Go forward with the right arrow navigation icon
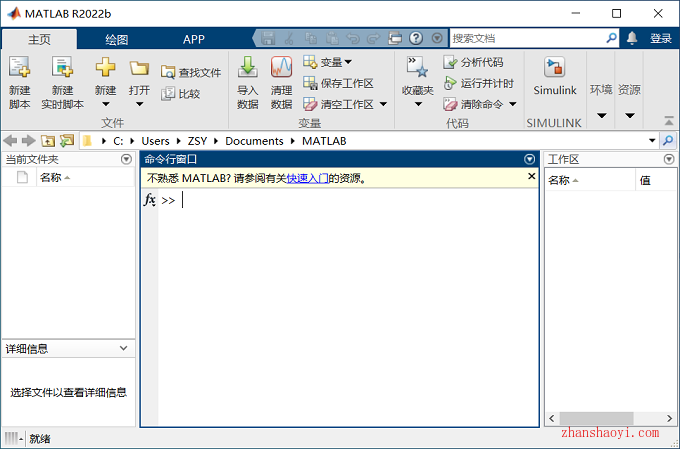The image size is (680, 449). (x=29, y=141)
